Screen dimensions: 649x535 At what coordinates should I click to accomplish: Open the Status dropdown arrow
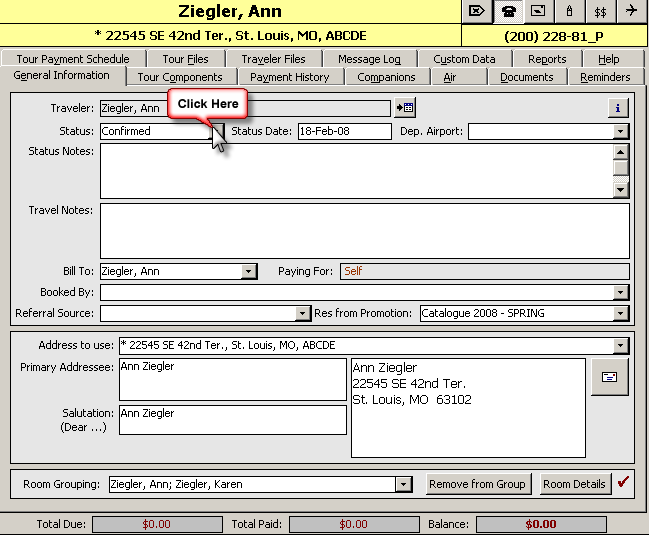215,132
